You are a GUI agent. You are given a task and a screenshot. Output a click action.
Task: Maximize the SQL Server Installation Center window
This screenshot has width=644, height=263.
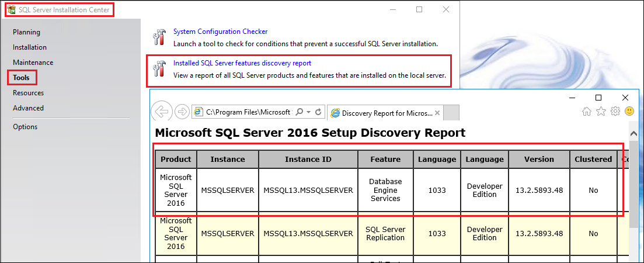tap(419, 9)
